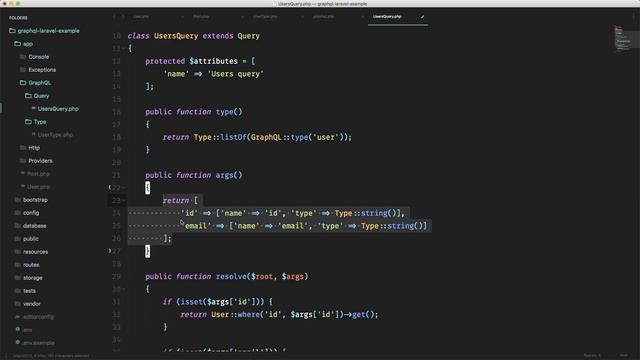Click the class name UsersQuery in code
This screenshot has height=360, width=640.
[176, 36]
